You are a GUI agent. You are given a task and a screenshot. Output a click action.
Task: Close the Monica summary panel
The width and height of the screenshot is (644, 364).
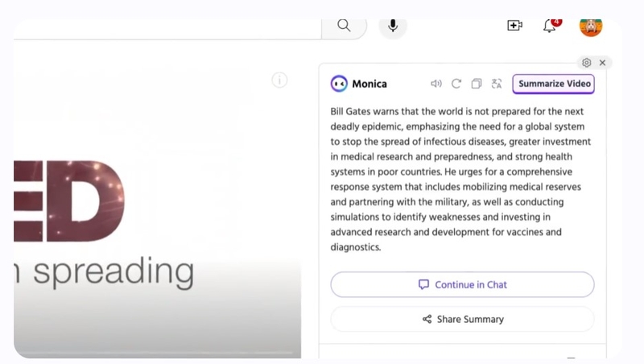602,63
